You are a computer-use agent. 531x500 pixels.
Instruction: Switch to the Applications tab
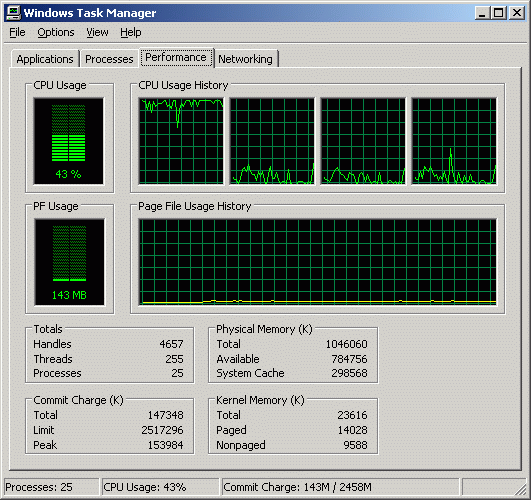pyautogui.click(x=45, y=59)
